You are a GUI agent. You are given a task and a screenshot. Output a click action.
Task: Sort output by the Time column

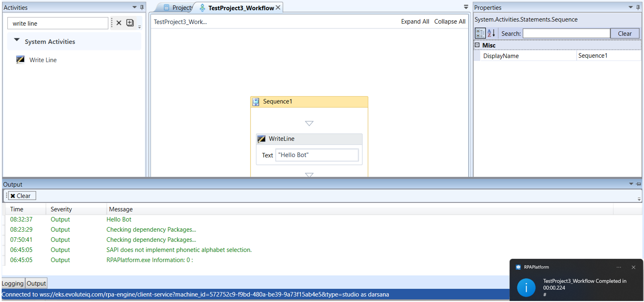tap(25, 209)
